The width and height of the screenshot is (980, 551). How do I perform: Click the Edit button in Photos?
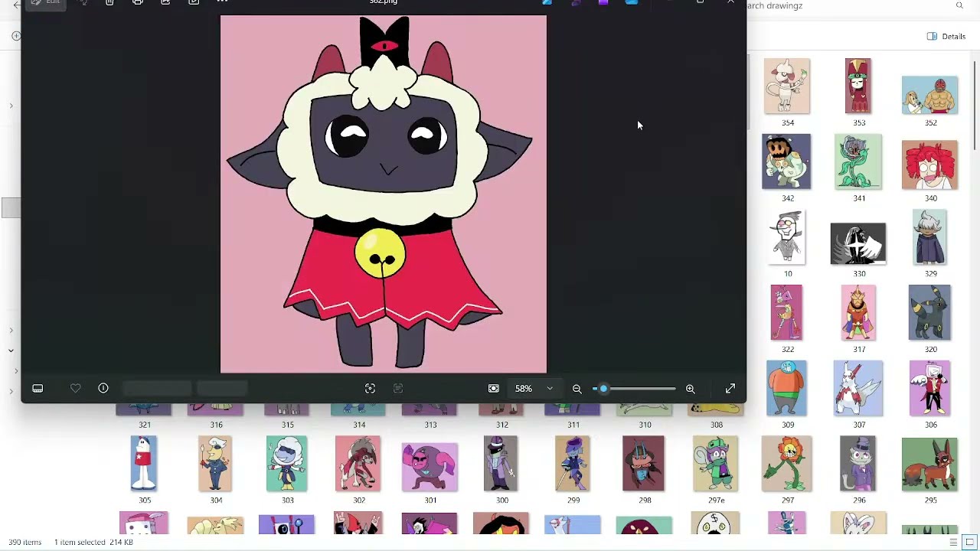click(45, 2)
